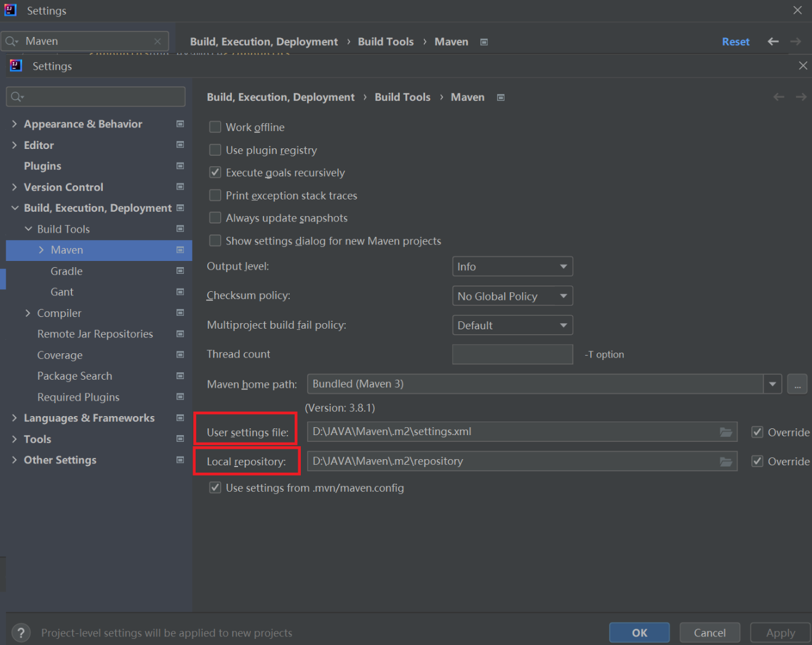The height and width of the screenshot is (645, 812).
Task: Select Plugins in settings tree
Action: pos(42,166)
